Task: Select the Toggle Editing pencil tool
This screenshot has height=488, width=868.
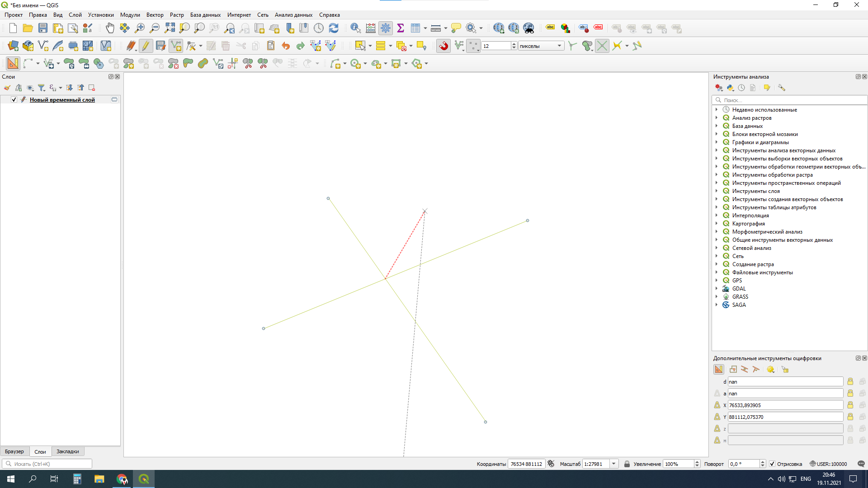Action: click(x=146, y=46)
